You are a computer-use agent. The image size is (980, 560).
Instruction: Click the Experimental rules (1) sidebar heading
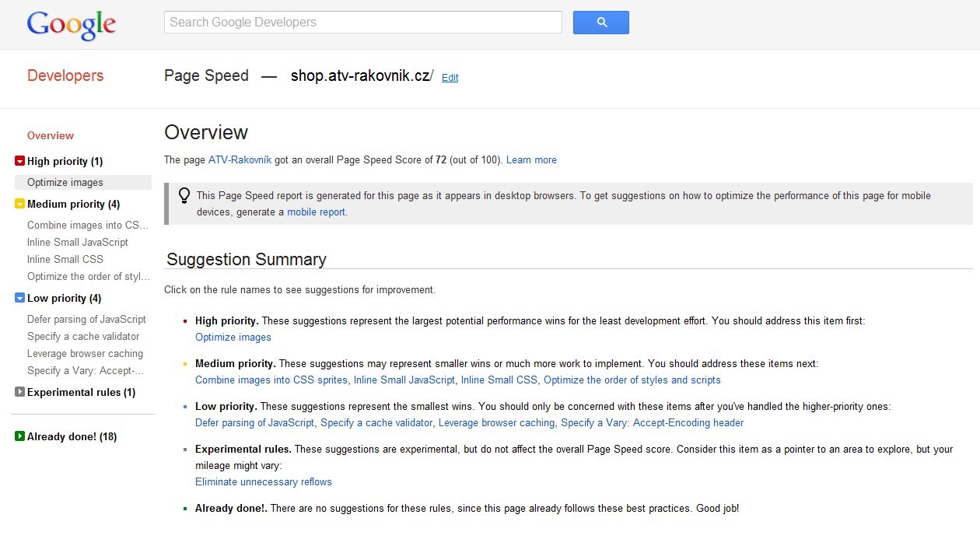coord(81,392)
